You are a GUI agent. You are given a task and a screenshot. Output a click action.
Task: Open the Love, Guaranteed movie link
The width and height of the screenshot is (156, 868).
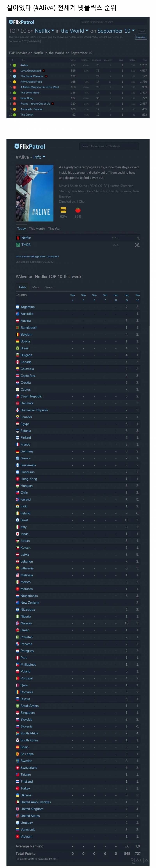pyautogui.click(x=30, y=71)
